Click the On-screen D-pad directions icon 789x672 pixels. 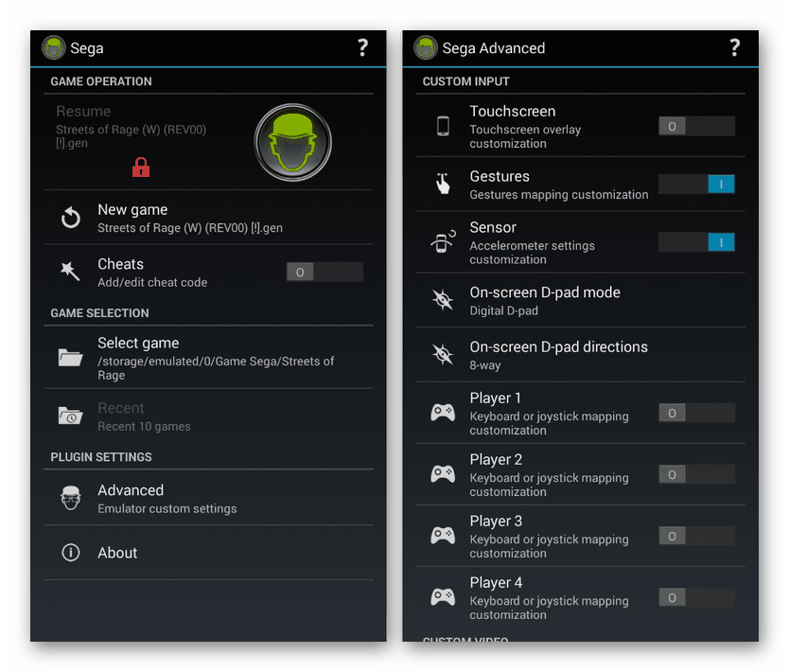click(x=443, y=354)
